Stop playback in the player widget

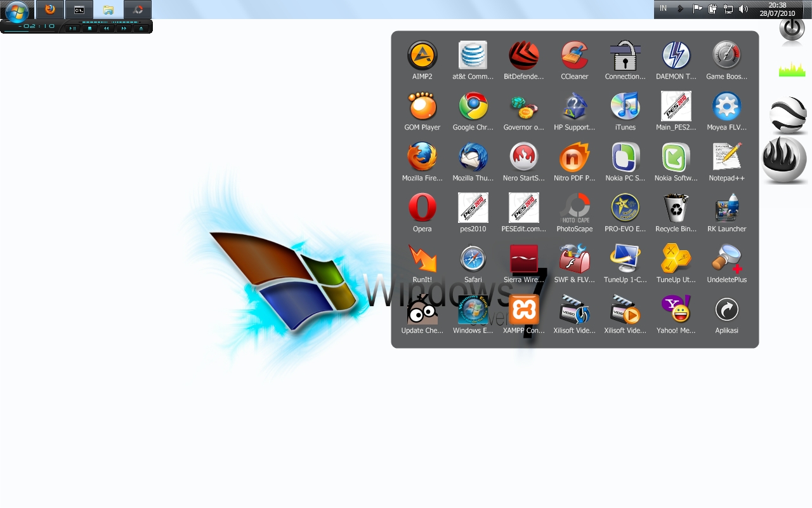pos(89,28)
